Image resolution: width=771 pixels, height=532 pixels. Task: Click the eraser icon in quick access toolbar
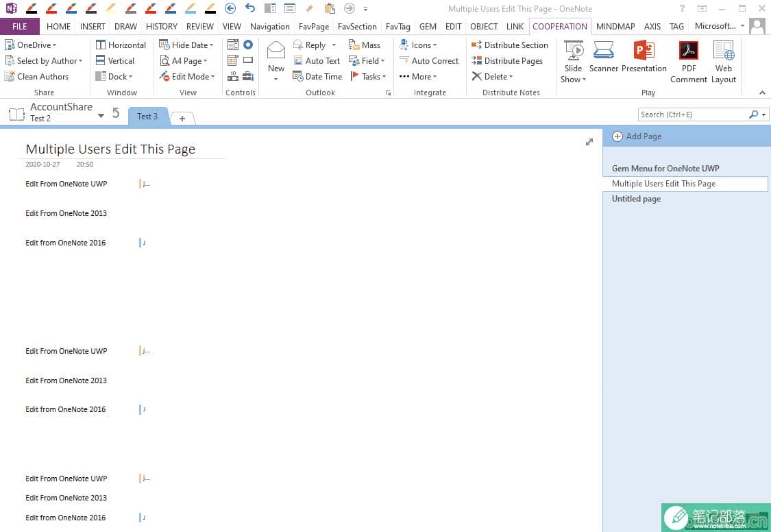[309, 8]
